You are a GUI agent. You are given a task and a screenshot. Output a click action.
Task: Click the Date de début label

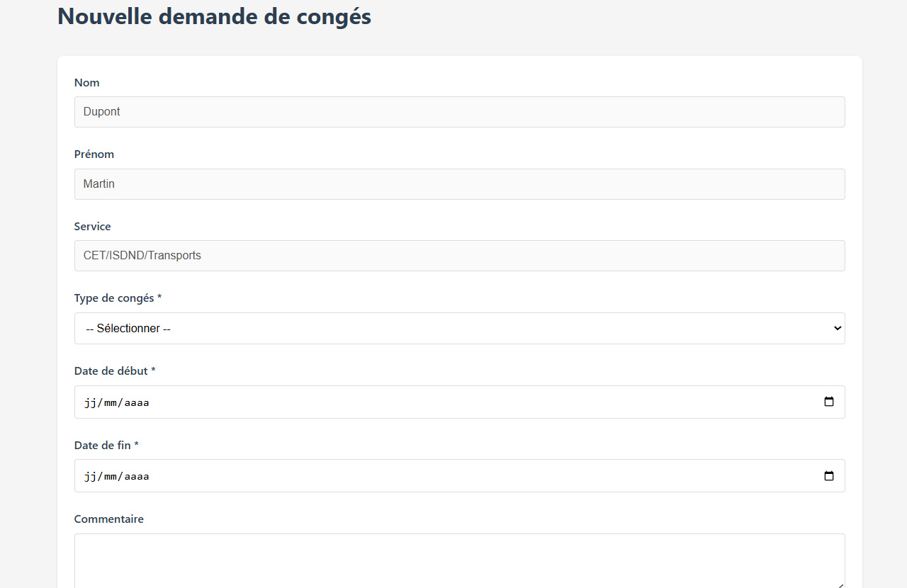pyautogui.click(x=114, y=371)
